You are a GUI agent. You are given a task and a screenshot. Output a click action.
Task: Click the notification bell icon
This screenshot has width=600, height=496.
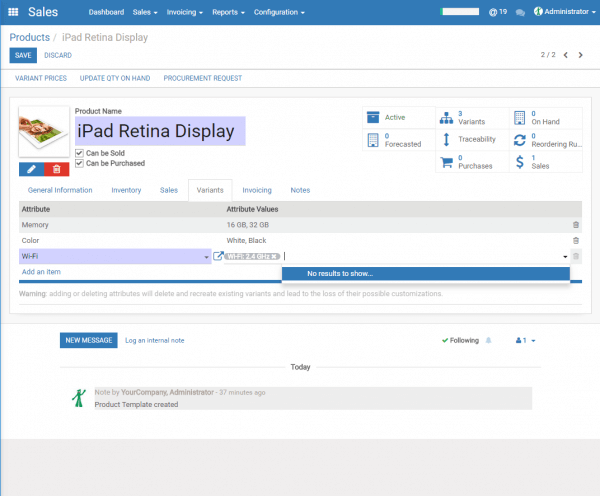pos(488,340)
